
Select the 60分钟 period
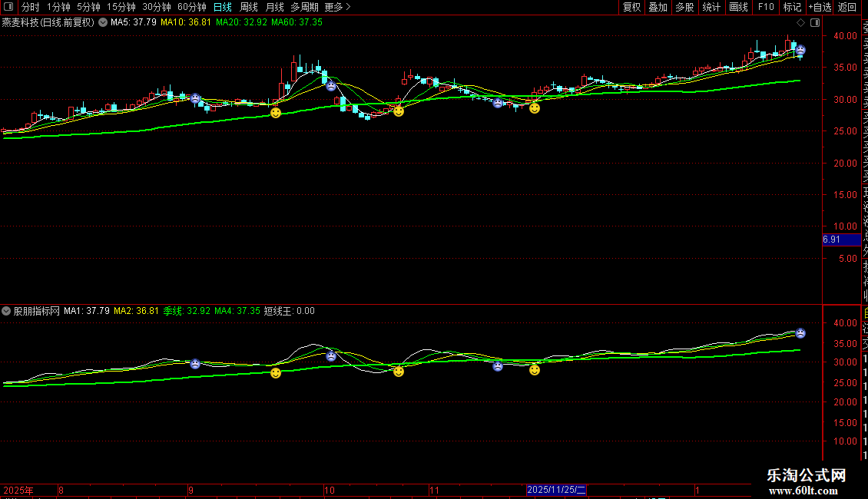click(191, 7)
